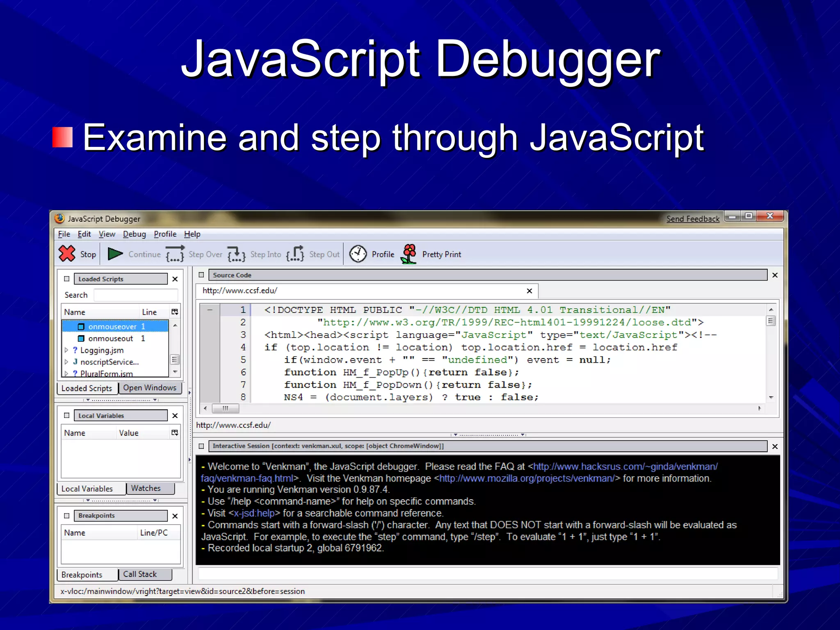Open column picker in Loaded Scripts header
Viewport: 840px width, 630px height.
point(175,312)
